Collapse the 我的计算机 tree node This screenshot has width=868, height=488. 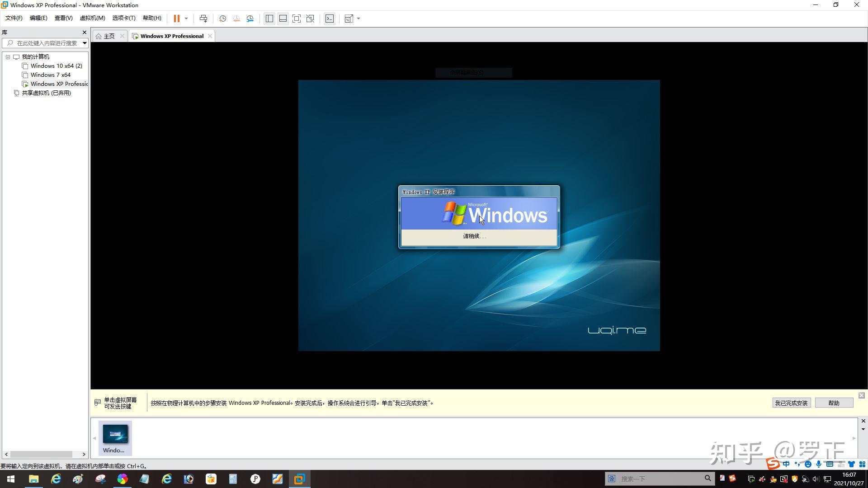click(x=8, y=56)
